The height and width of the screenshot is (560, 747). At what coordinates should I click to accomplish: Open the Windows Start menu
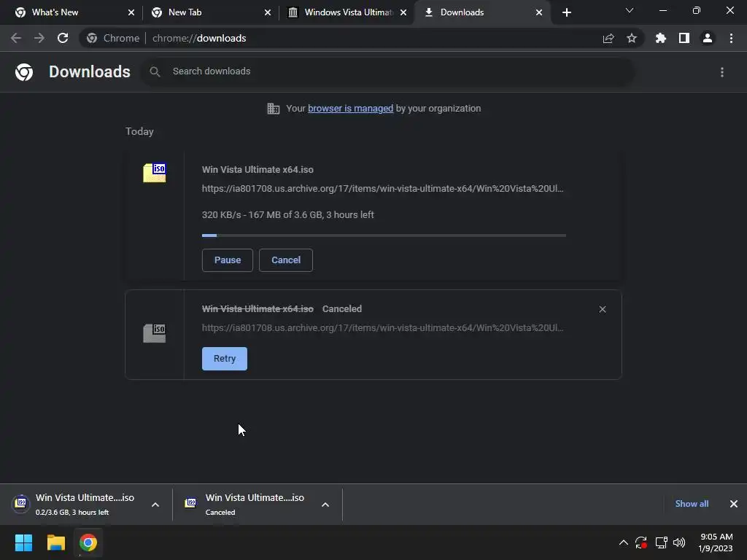pyautogui.click(x=23, y=542)
